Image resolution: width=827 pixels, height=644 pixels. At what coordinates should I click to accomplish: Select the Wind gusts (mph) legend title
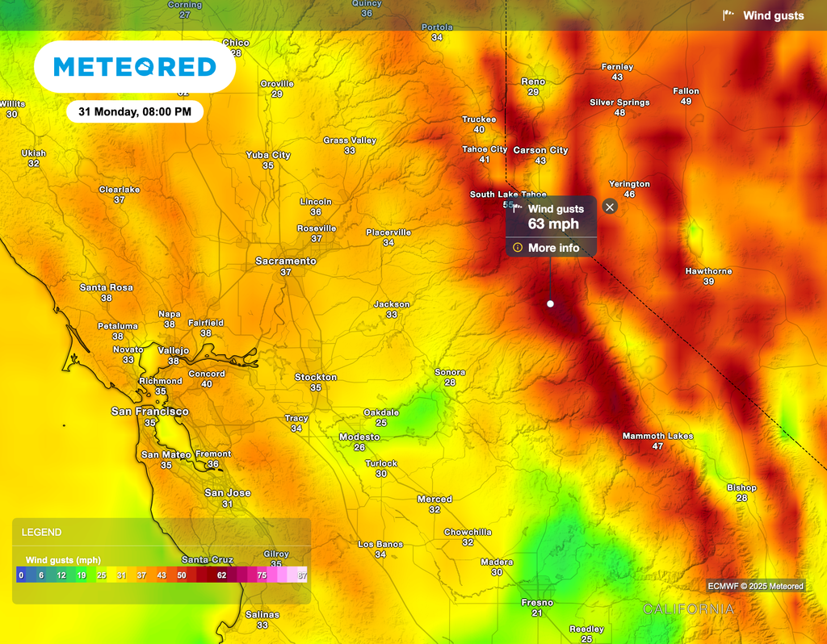click(x=63, y=558)
